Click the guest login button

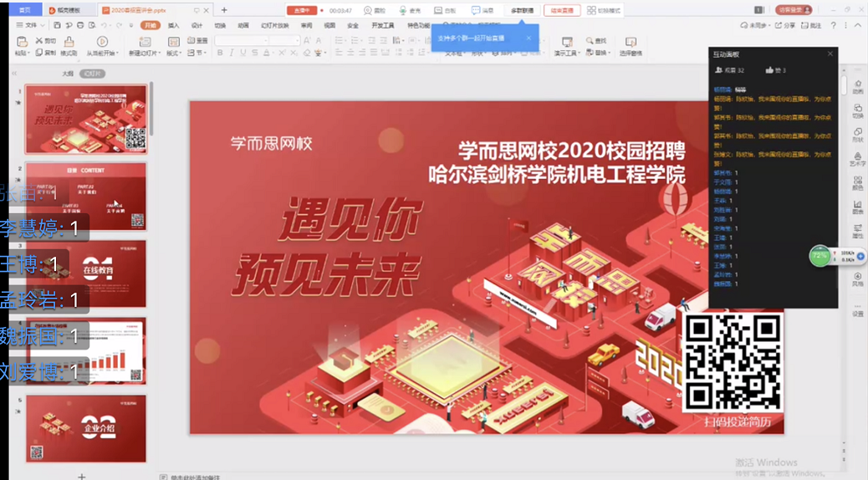click(x=794, y=10)
